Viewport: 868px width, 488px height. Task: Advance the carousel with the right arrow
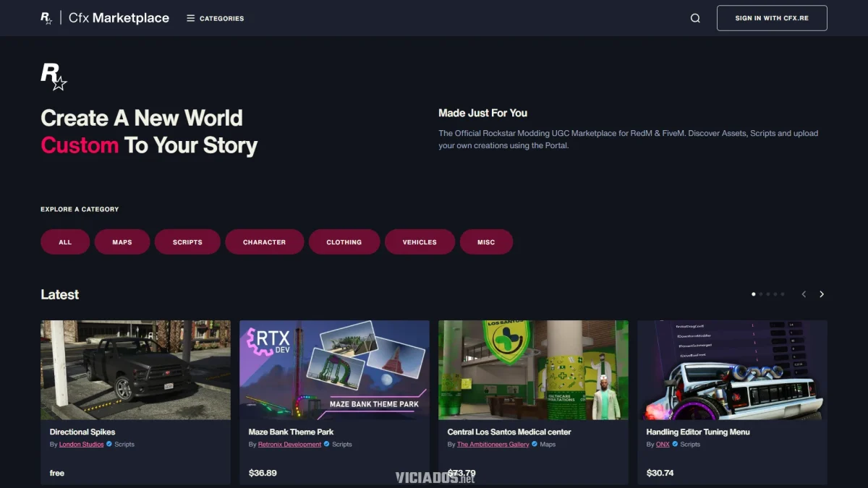(822, 294)
